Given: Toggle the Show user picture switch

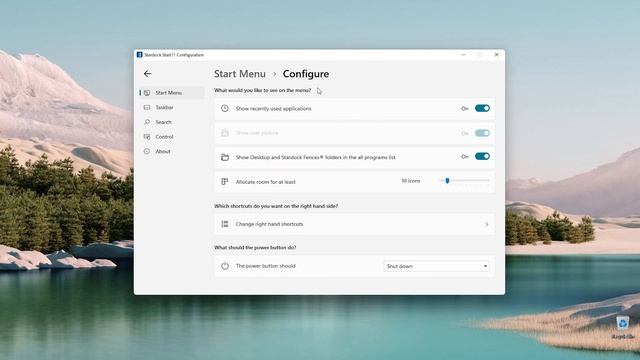Looking at the screenshot, I should (482, 133).
